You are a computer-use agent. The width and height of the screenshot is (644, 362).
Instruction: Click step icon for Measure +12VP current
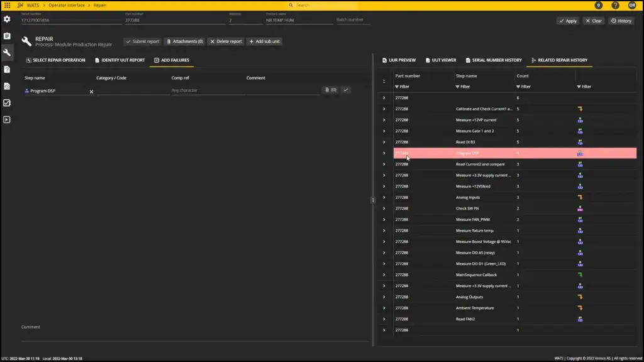tap(580, 120)
